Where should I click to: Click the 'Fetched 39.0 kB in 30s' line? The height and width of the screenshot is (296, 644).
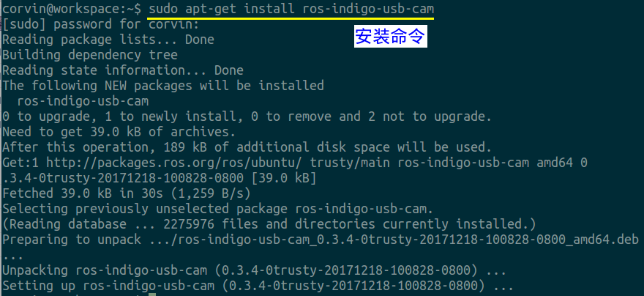click(x=127, y=193)
